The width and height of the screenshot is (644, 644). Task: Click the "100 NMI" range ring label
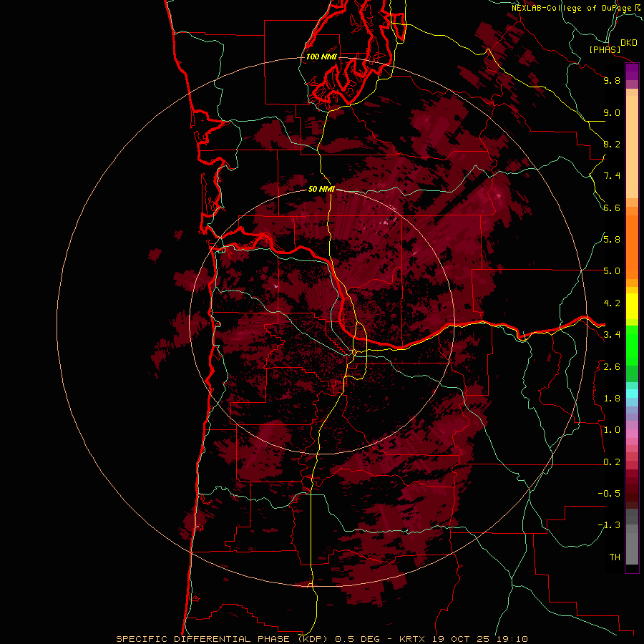(321, 57)
